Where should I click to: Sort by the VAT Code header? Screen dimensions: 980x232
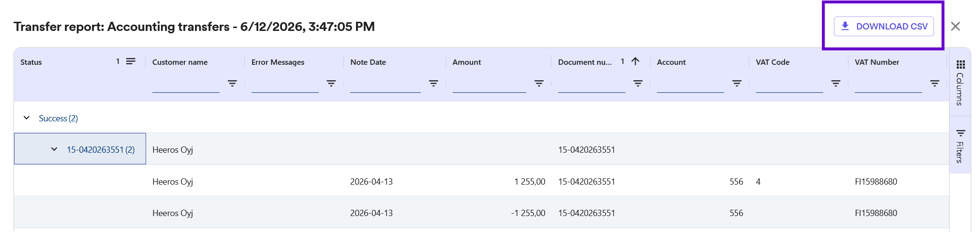click(x=772, y=62)
